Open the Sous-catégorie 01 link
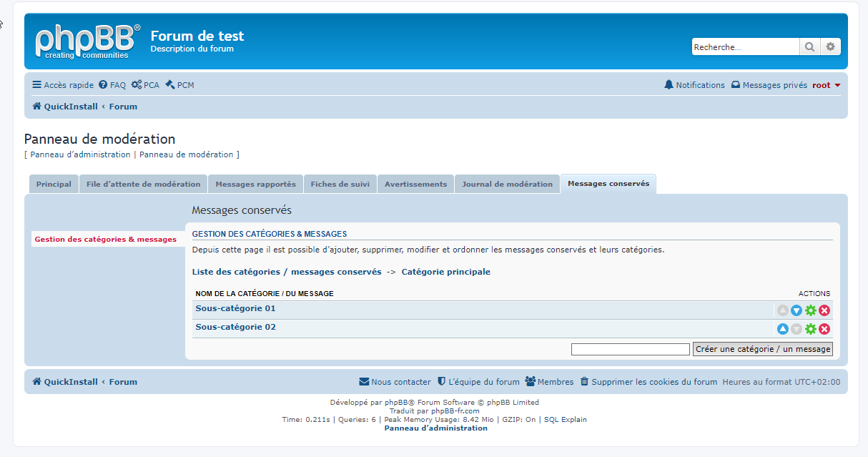868x457 pixels. click(235, 309)
